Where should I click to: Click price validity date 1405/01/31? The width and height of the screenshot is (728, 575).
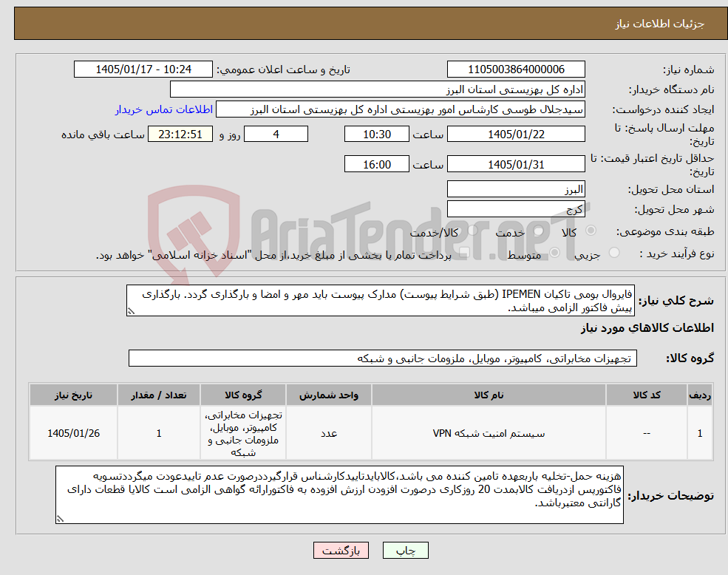[516, 164]
